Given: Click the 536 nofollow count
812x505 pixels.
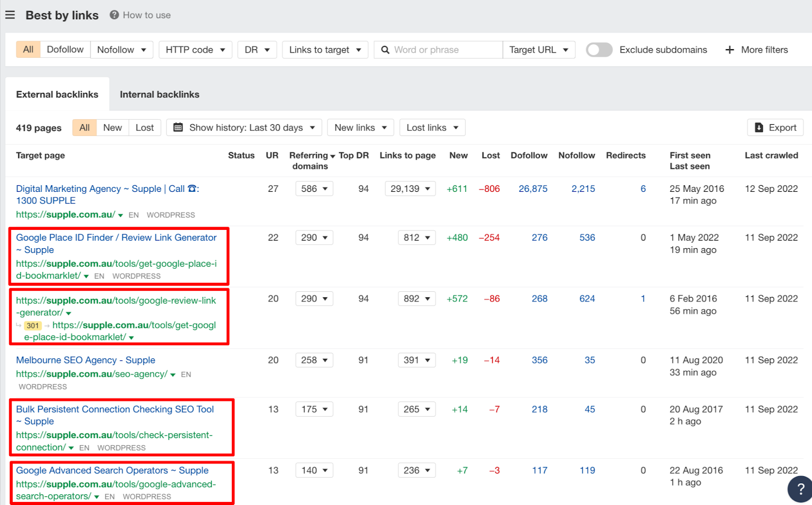Looking at the screenshot, I should [x=587, y=238].
